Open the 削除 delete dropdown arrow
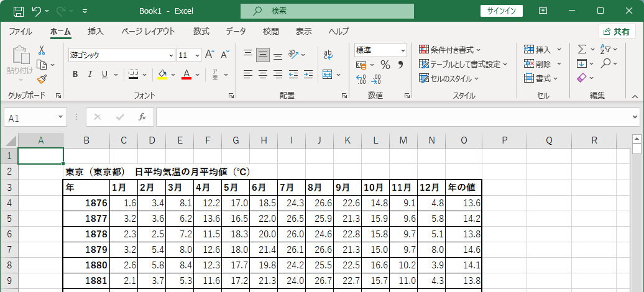The image size is (644, 292). [x=559, y=65]
